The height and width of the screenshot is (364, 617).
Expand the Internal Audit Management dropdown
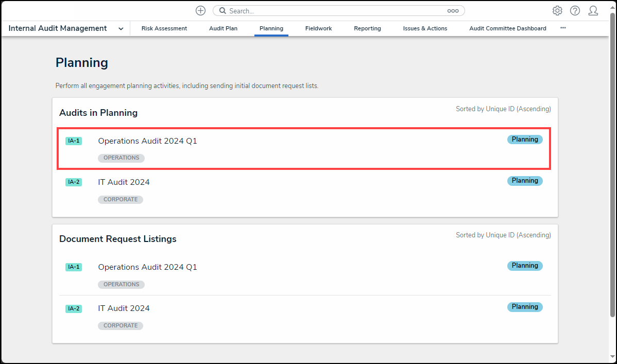pos(121,29)
